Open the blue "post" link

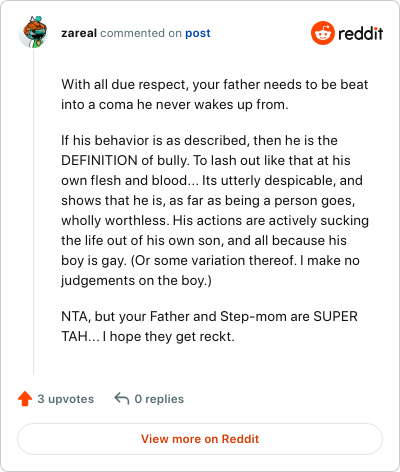tap(198, 33)
